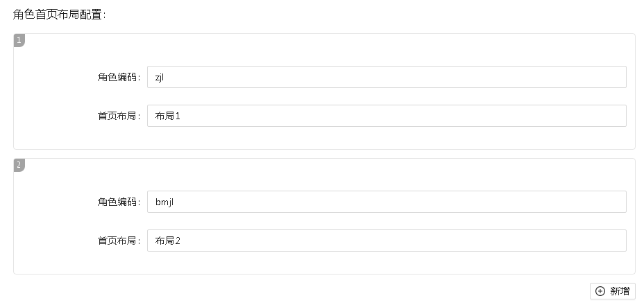Click the 首页布局 label in group 2
This screenshot has height=305, width=644.
tap(119, 241)
